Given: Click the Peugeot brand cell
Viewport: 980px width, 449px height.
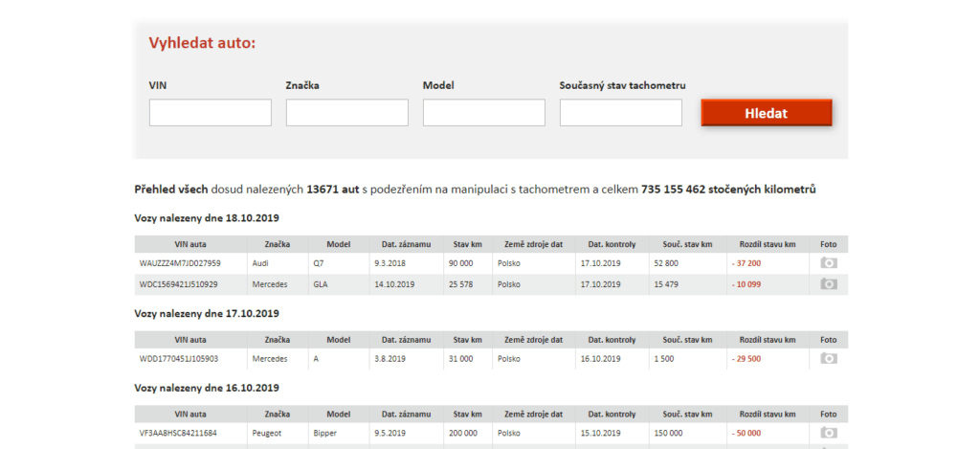Looking at the screenshot, I should point(265,433).
